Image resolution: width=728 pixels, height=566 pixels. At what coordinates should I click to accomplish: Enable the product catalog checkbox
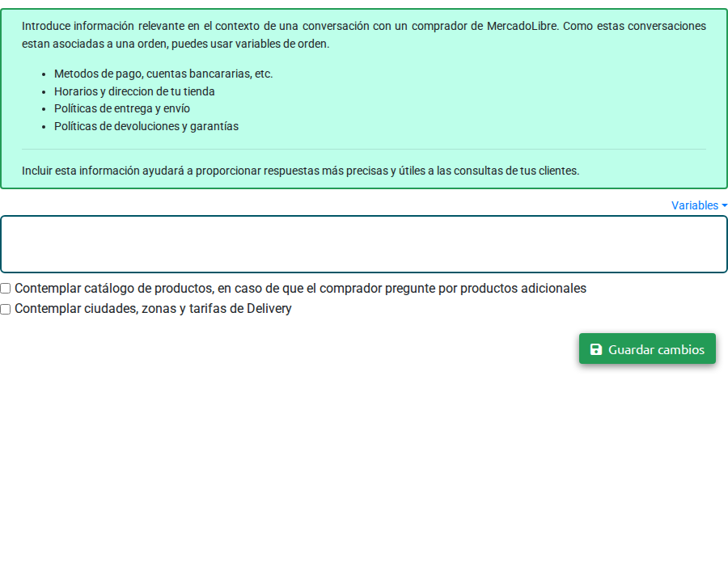pos(6,289)
